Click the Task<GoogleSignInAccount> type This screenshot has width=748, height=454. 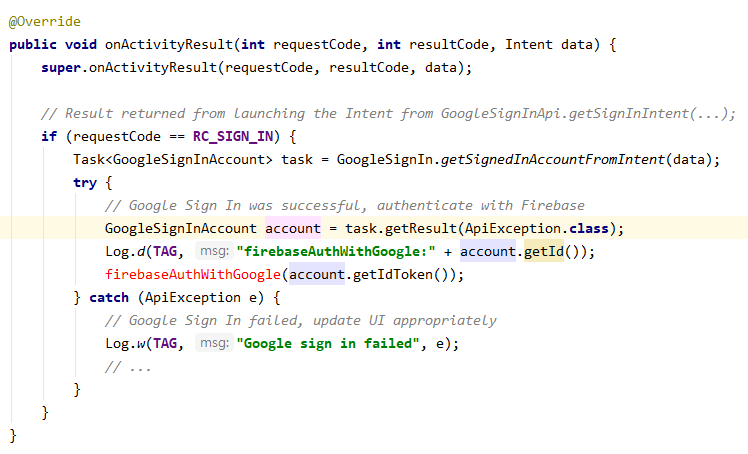click(173, 160)
